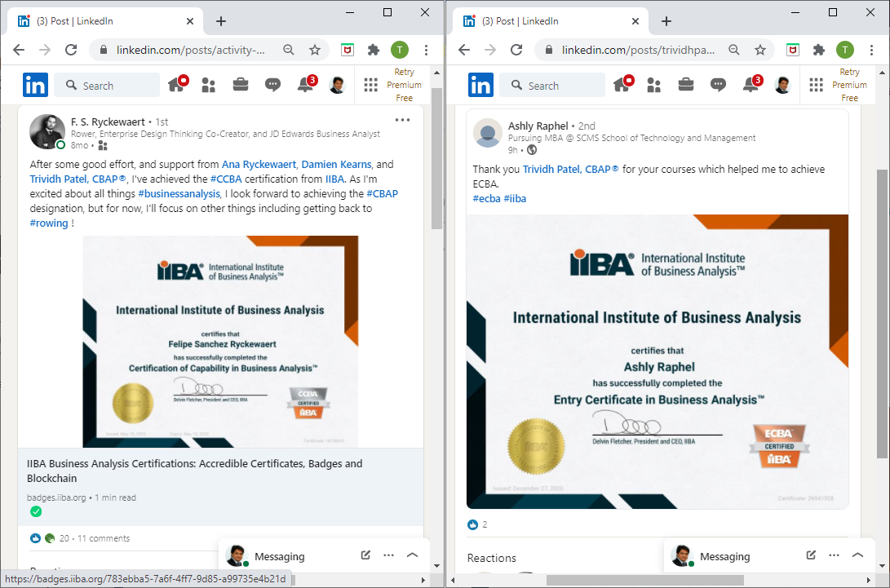
Task: Open Messaging chat icon in right navbar
Action: tap(719, 85)
